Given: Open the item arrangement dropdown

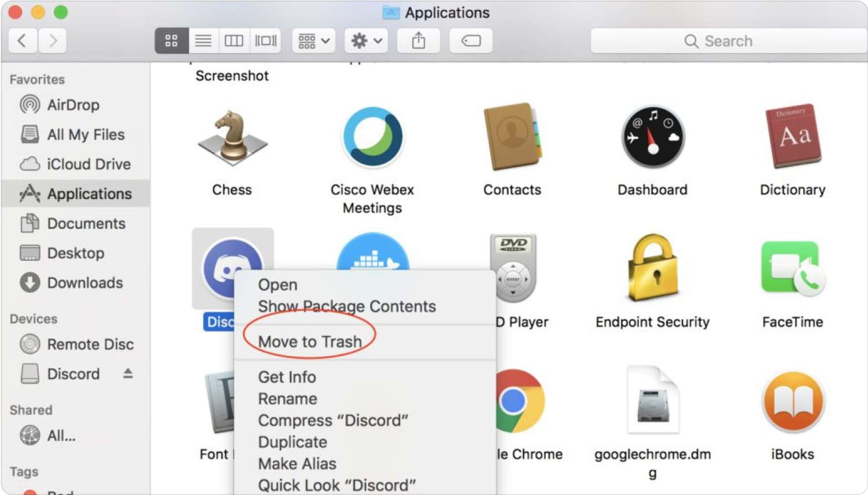Looking at the screenshot, I should coord(313,41).
